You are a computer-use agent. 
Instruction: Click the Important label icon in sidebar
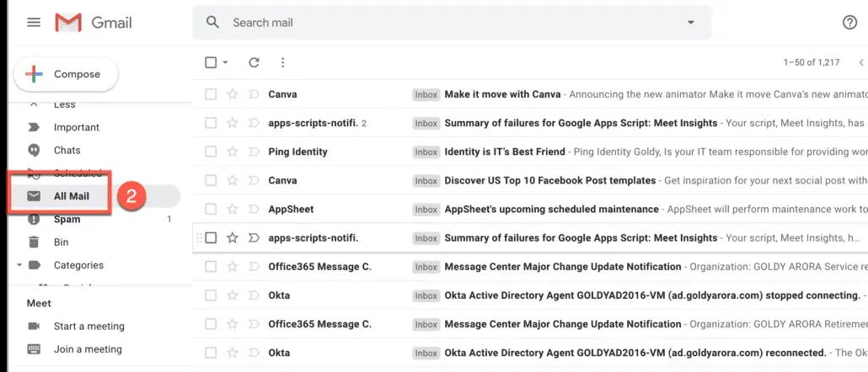click(x=34, y=127)
